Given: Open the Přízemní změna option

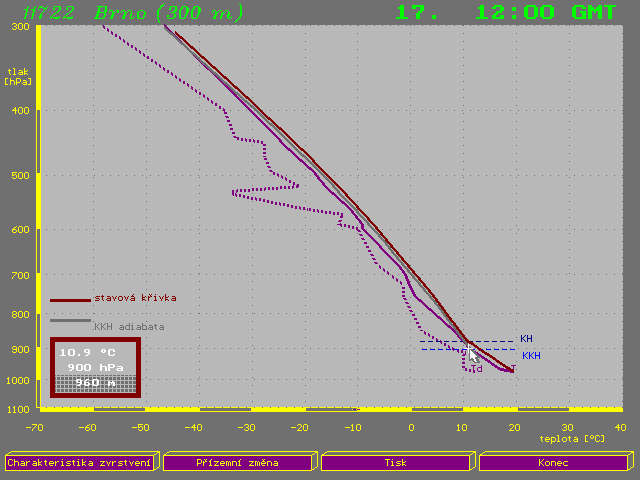Looking at the screenshot, I should click(238, 463).
